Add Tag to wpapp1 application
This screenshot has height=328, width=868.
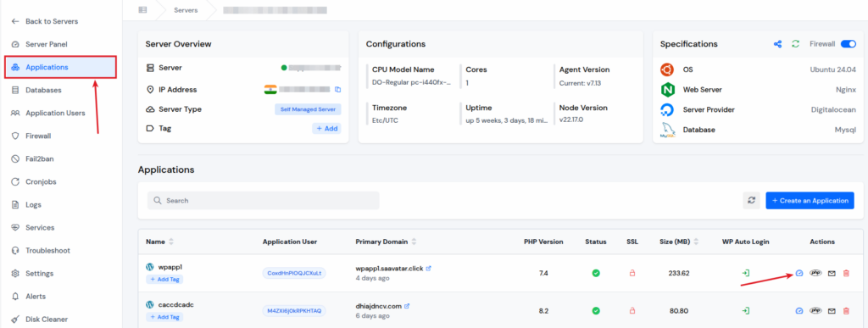tap(164, 280)
